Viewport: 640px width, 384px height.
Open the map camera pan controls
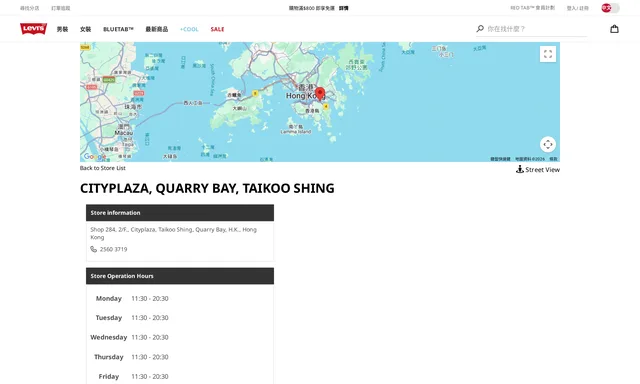point(548,144)
